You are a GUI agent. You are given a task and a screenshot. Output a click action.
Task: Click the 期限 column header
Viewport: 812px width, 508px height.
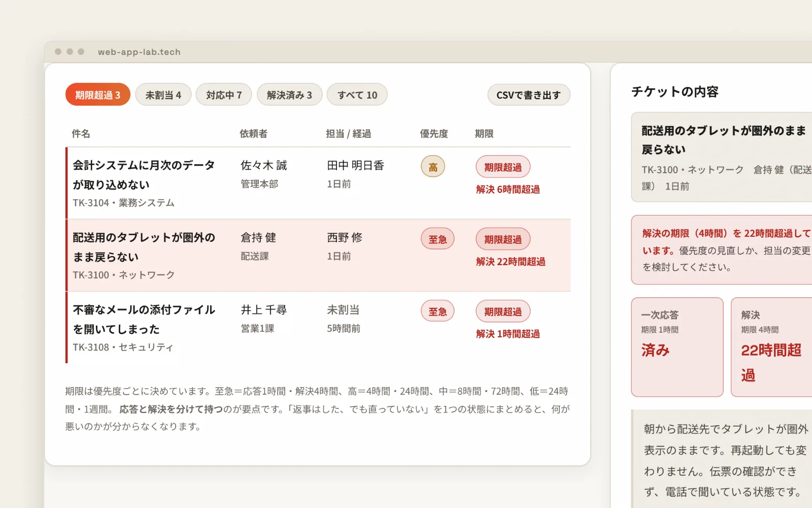[x=484, y=134]
